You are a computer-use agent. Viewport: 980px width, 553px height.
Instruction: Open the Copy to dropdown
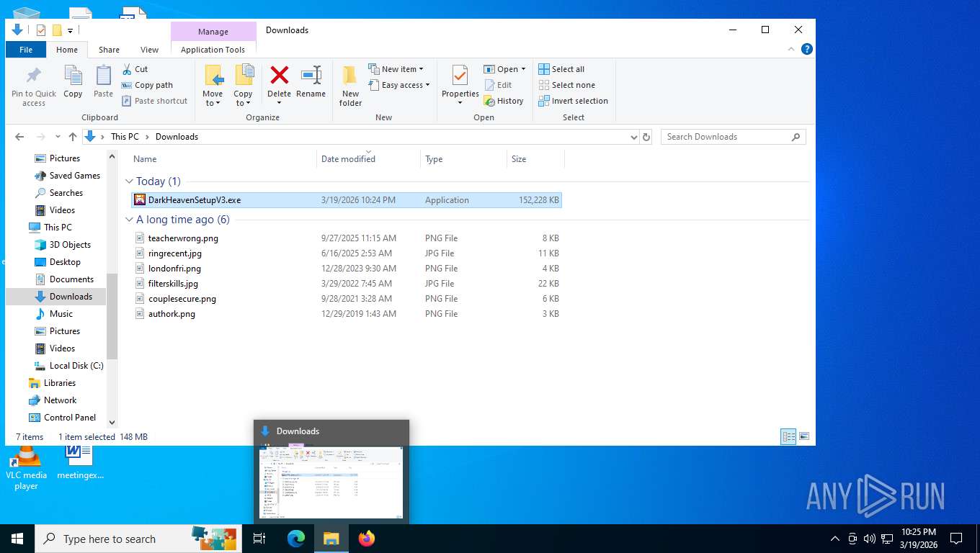243,86
